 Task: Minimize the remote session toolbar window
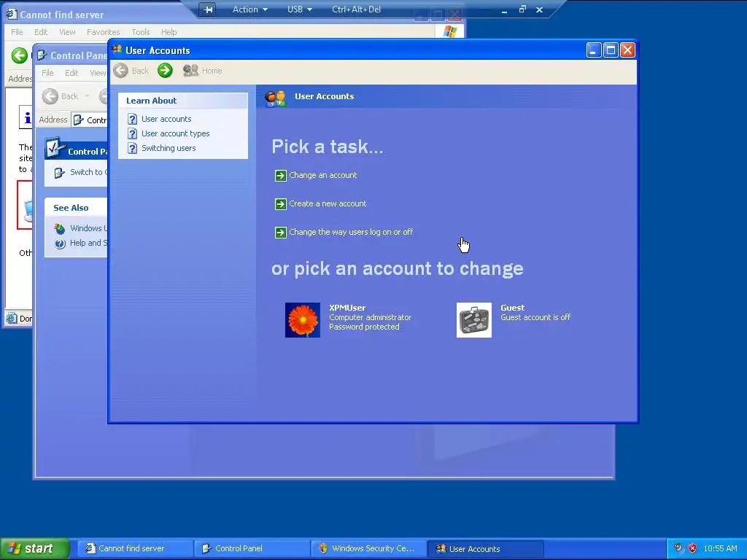[505, 10]
